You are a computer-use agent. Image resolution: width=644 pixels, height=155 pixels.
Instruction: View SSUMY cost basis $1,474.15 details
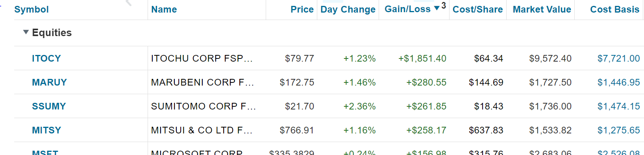click(618, 106)
